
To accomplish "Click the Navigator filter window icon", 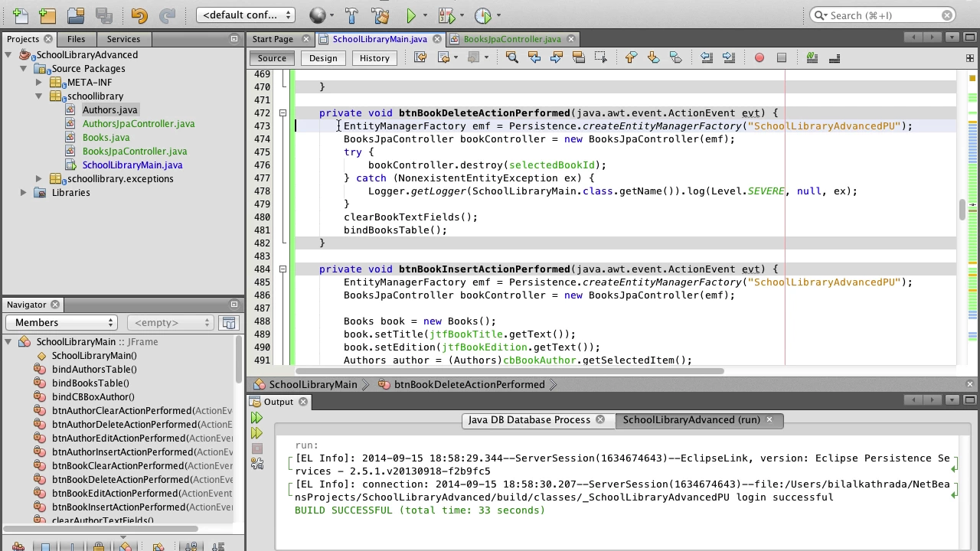I will pos(229,323).
